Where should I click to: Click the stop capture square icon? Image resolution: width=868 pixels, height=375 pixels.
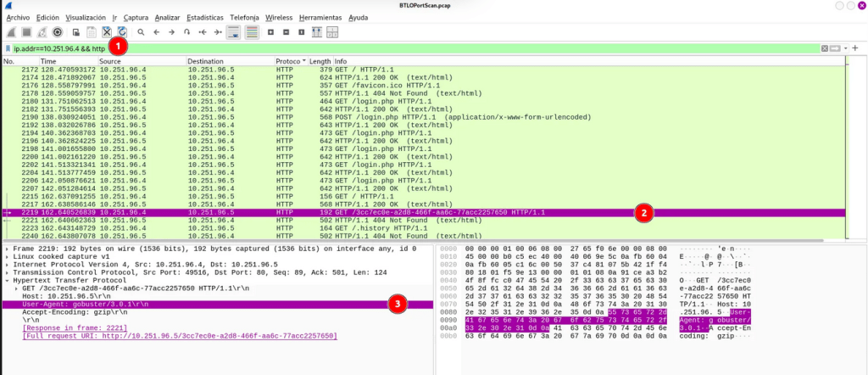(25, 31)
